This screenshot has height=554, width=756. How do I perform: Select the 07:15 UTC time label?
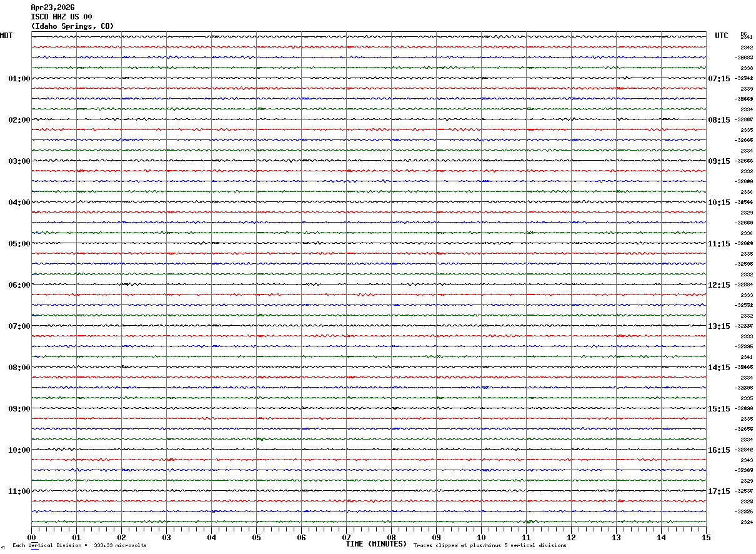(719, 79)
